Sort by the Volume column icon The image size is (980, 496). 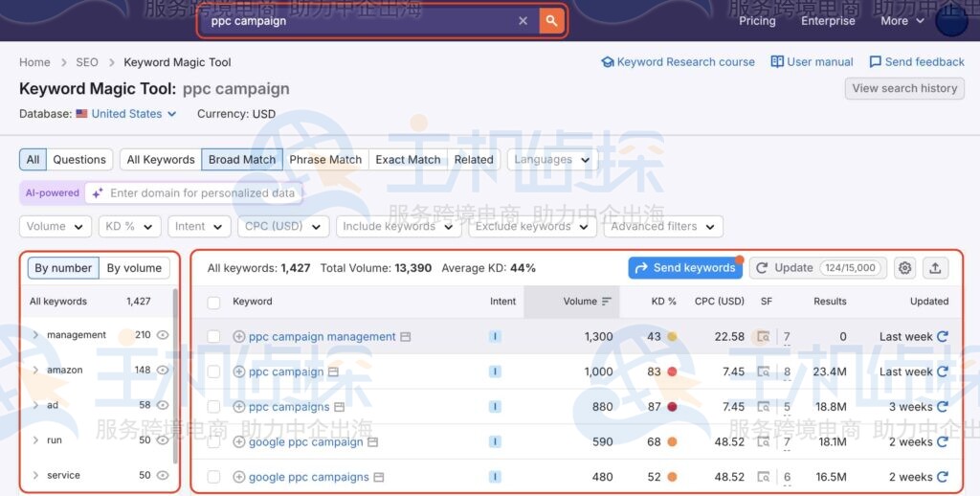pos(606,302)
